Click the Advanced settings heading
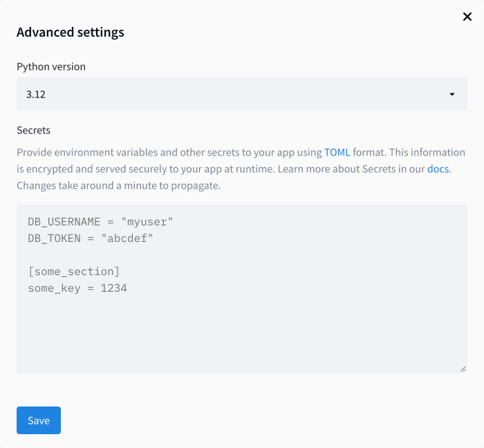 [71, 32]
